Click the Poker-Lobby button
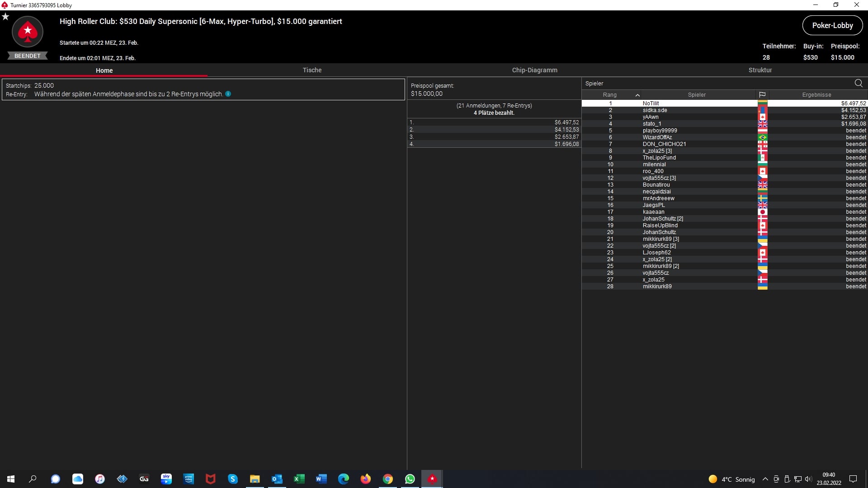 (832, 25)
